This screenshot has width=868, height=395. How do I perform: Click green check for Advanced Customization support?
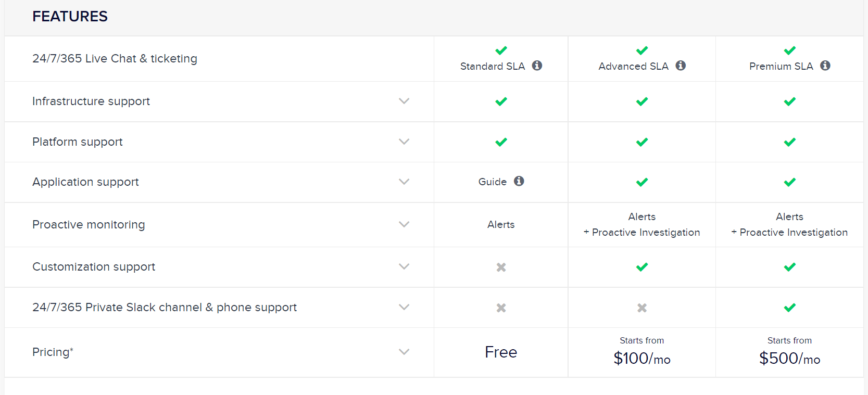point(642,267)
